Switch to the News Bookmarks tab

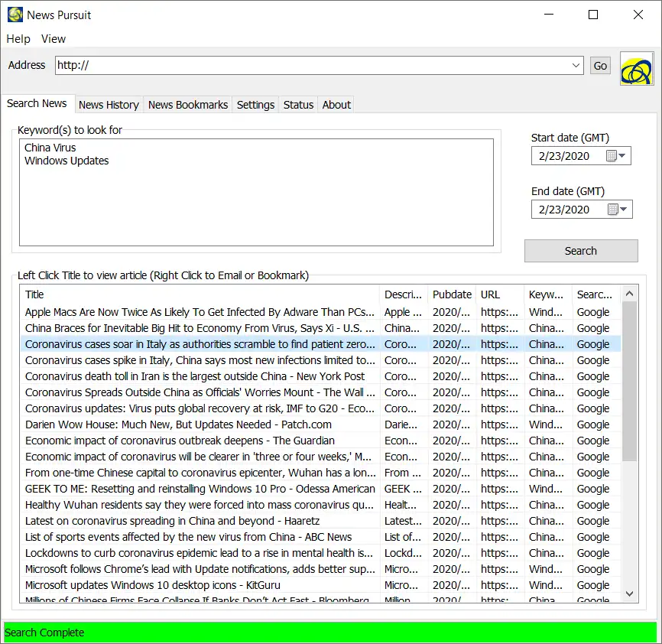tap(188, 105)
